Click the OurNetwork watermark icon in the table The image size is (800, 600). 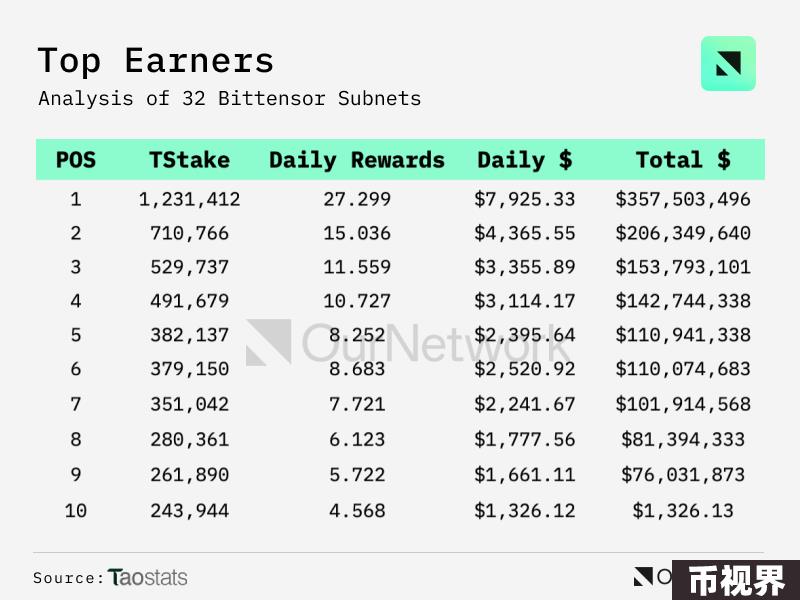tap(268, 342)
